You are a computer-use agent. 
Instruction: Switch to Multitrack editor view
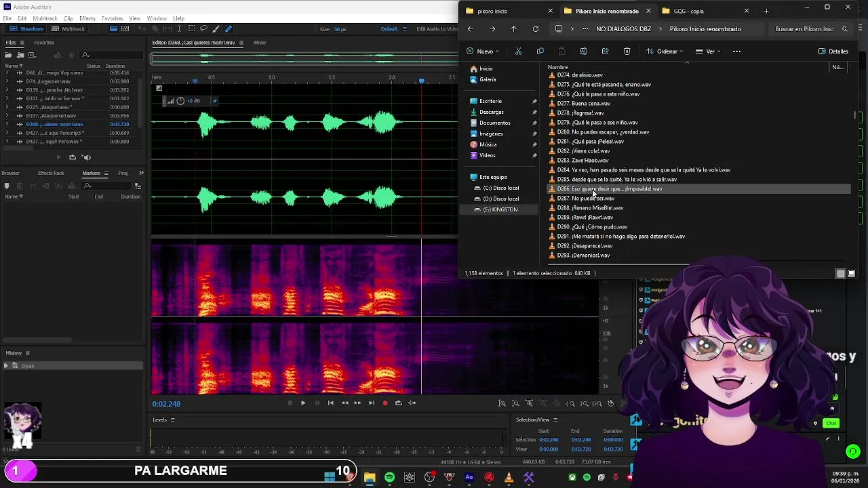coord(68,29)
